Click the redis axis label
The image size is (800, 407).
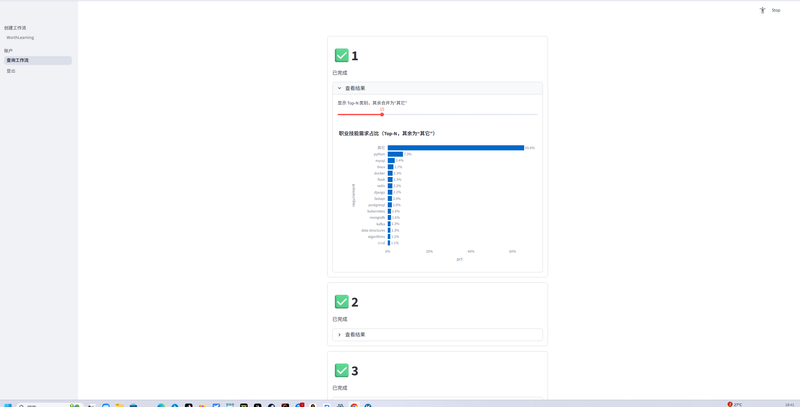(381, 186)
